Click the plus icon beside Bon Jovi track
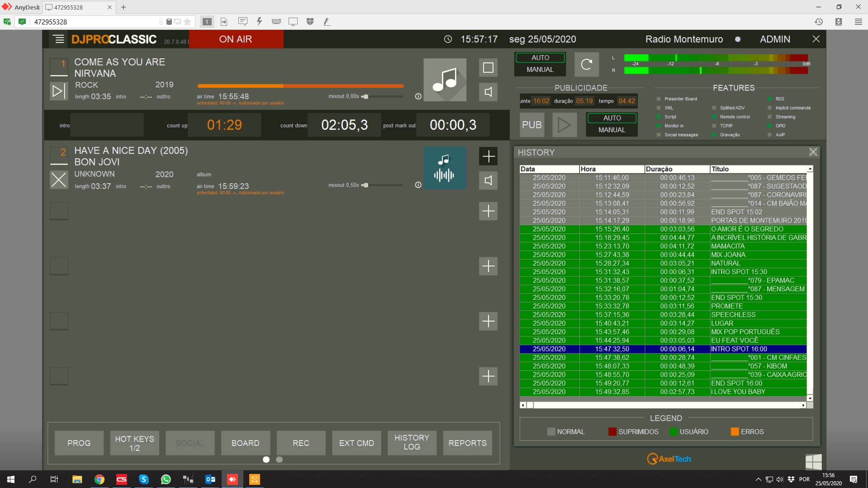 [x=488, y=156]
